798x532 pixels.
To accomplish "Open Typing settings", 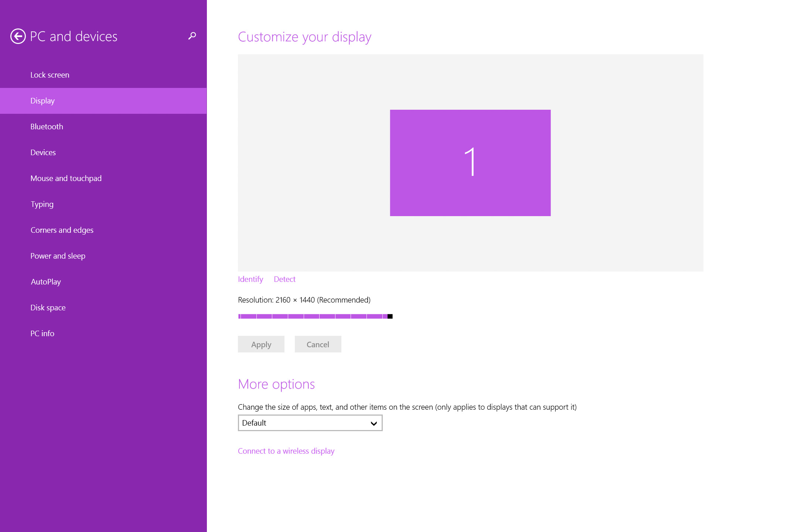I will [x=103, y=204].
